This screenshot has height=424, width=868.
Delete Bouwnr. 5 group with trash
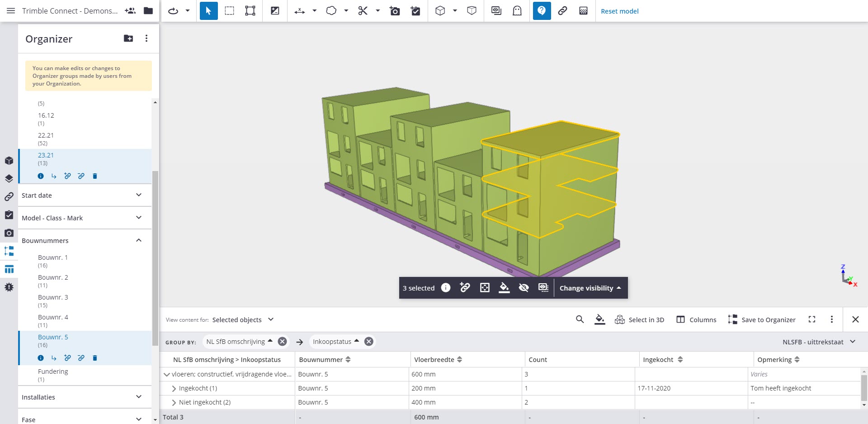click(x=95, y=358)
